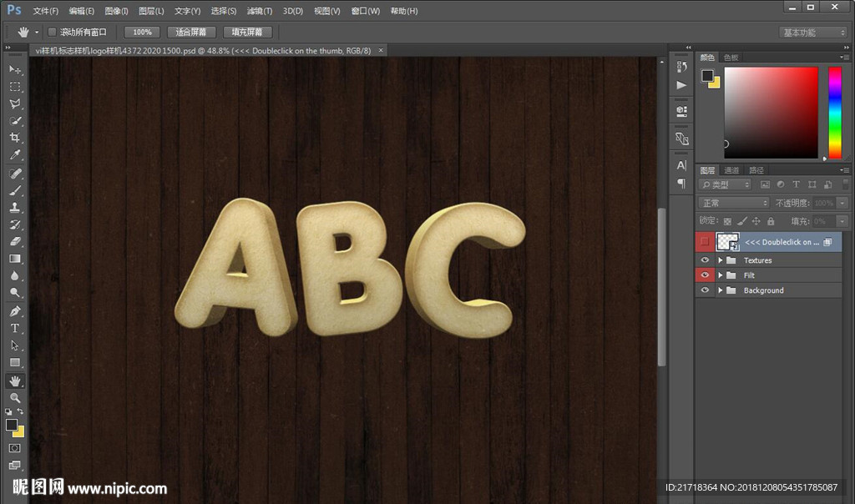
Task: Toggle layer filtering switch
Action: click(845, 184)
